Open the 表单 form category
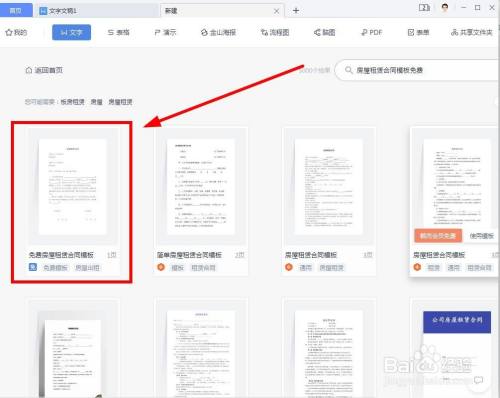The height and width of the screenshot is (398, 500). pyautogui.click(x=418, y=32)
